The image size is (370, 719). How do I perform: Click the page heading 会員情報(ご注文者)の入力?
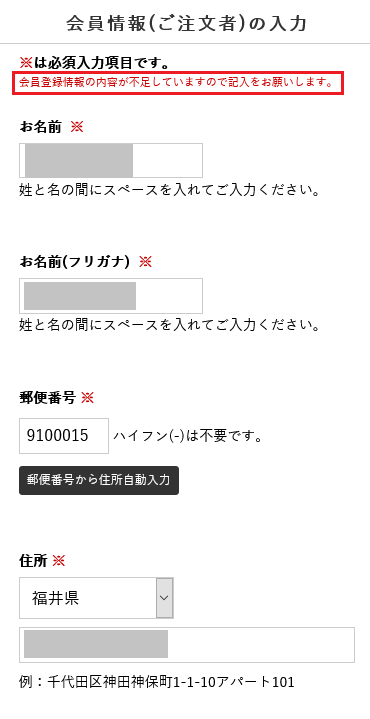[186, 24]
